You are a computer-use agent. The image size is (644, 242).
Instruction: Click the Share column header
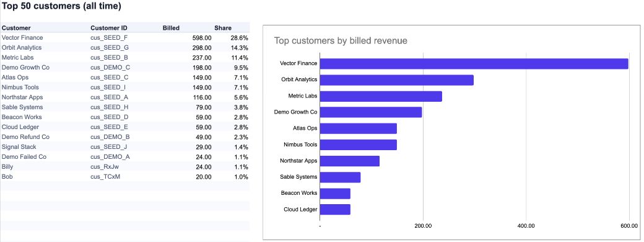[x=222, y=28]
